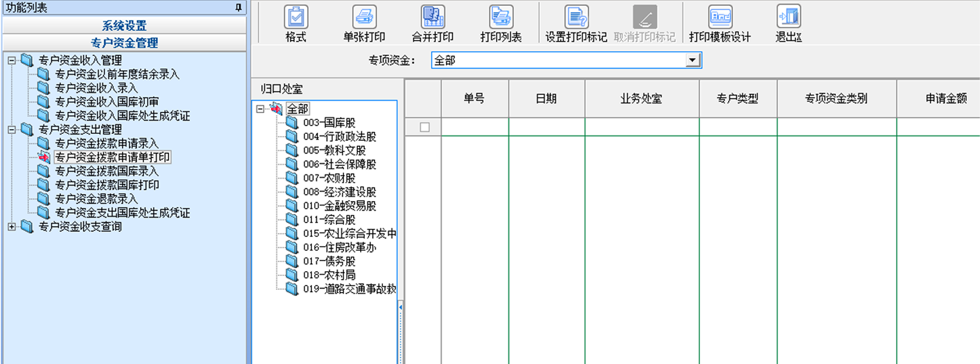Viewport: 980px width, 364px height.
Task: Click the 合并打印 toolbar icon
Action: coord(433,17)
